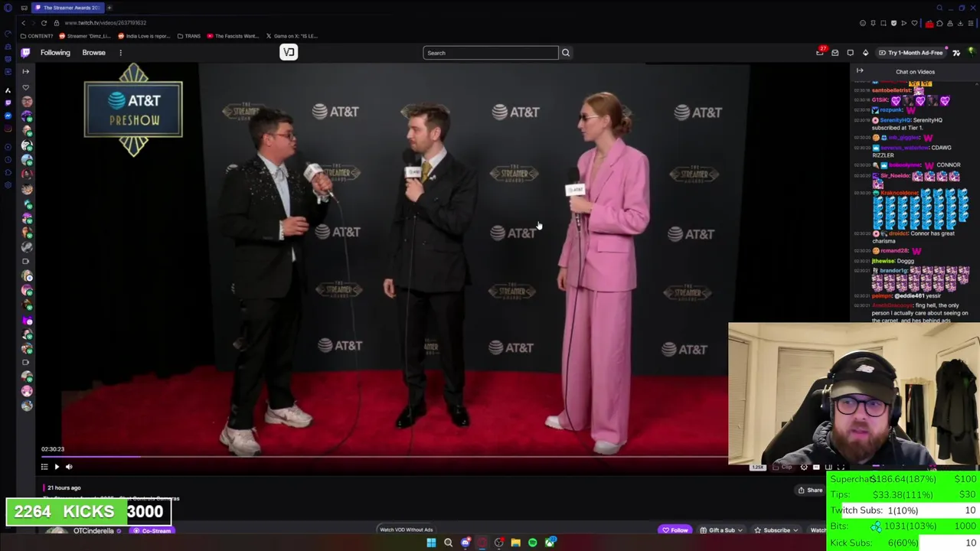Open player settings gear

click(x=804, y=467)
